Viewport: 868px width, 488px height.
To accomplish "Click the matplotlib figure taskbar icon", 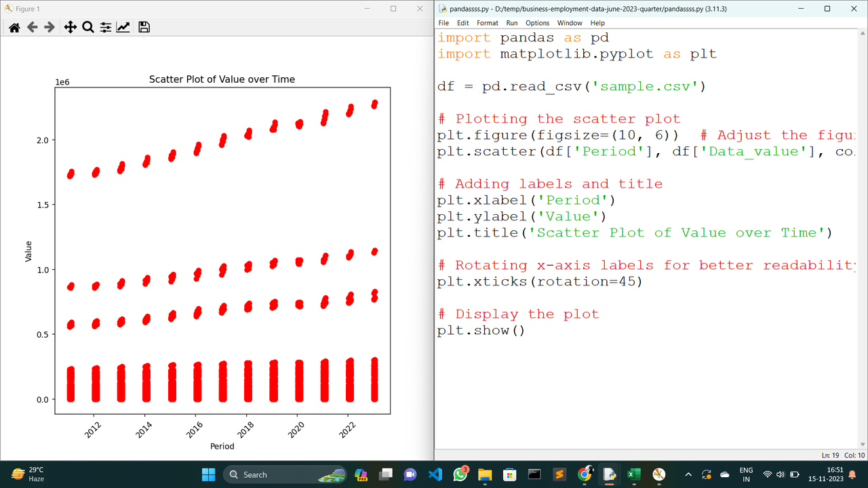I will (658, 474).
